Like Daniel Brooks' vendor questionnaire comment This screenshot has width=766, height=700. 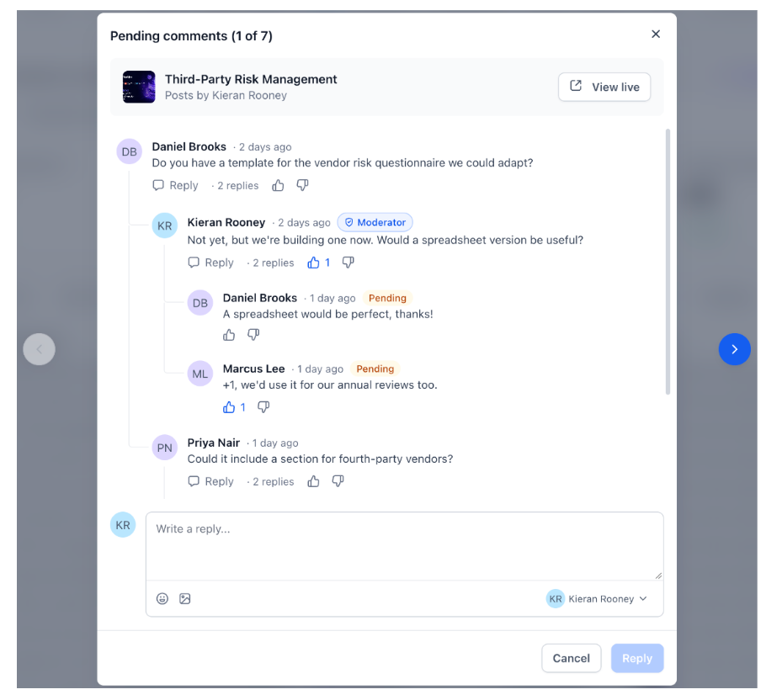tap(278, 185)
